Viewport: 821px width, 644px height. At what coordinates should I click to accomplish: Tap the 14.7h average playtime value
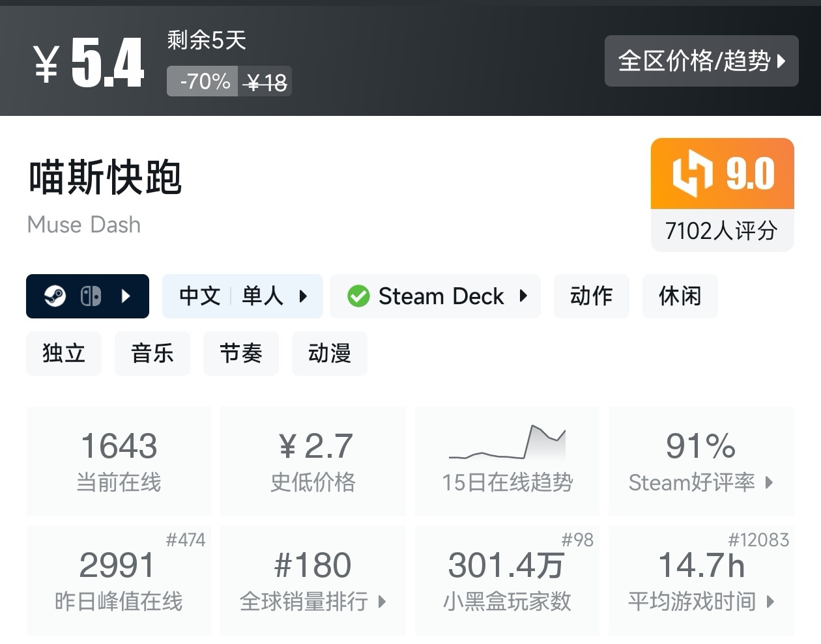pyautogui.click(x=701, y=565)
